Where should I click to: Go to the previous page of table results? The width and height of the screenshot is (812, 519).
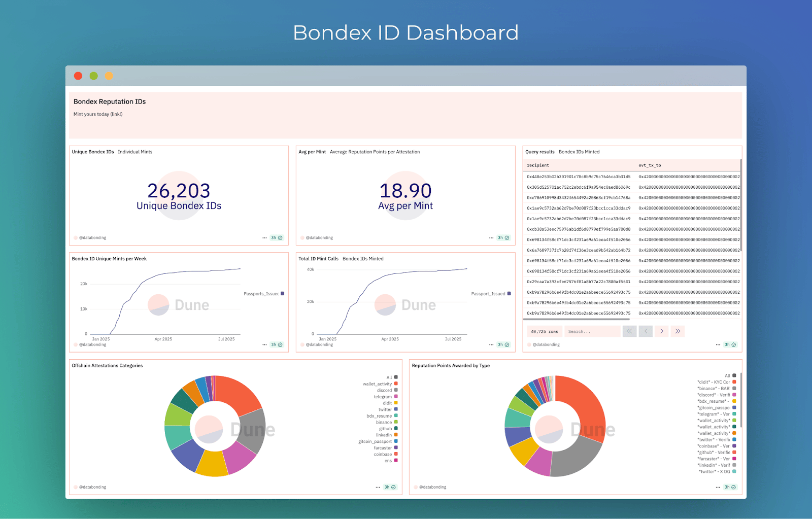click(646, 331)
